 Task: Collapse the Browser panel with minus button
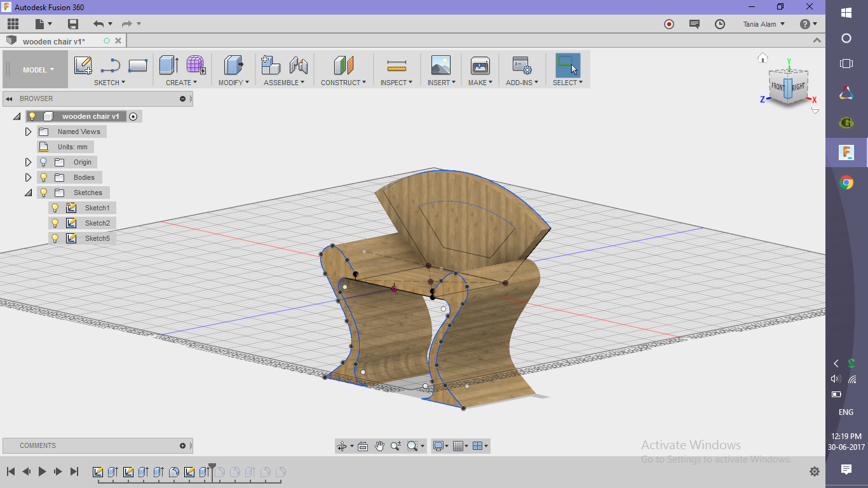[182, 98]
